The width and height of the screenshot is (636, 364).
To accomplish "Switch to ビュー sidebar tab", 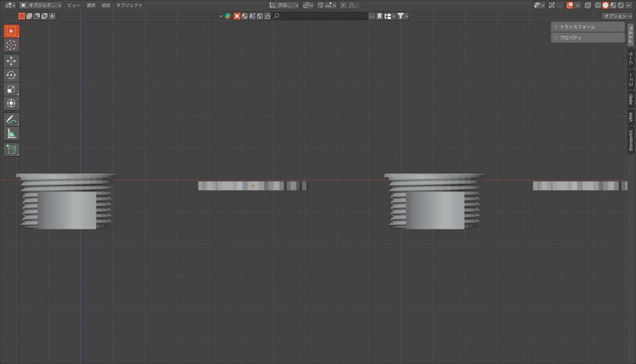I will (631, 79).
